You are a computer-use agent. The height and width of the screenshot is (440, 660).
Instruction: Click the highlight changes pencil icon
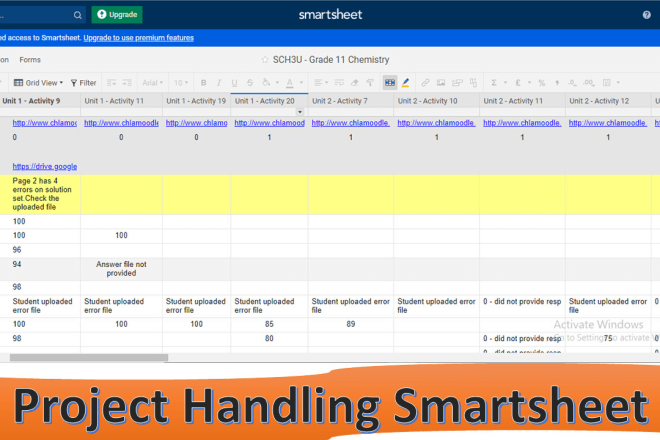pos(405,83)
